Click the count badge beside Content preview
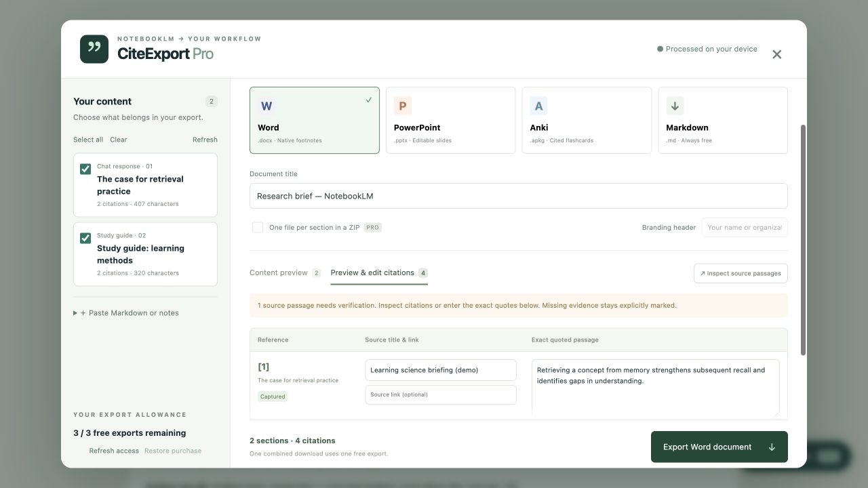Screen dimensions: 868x488 click(317, 273)
